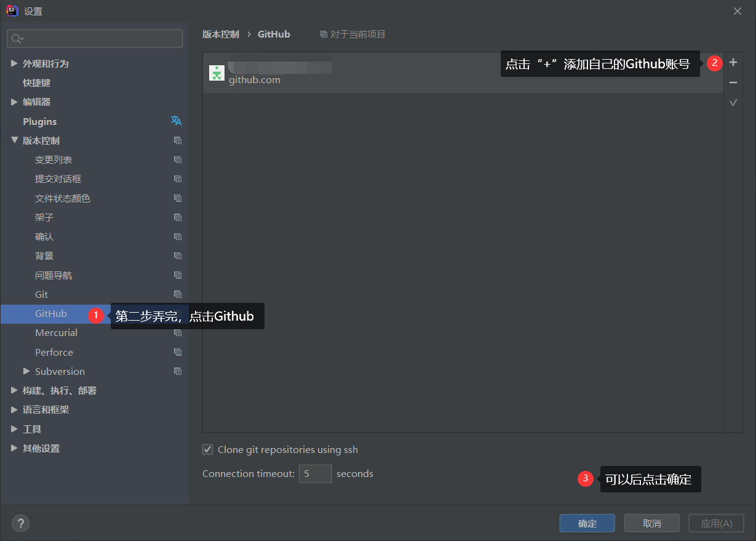
Task: Click the project-level icon beside 变更列表
Action: [178, 159]
